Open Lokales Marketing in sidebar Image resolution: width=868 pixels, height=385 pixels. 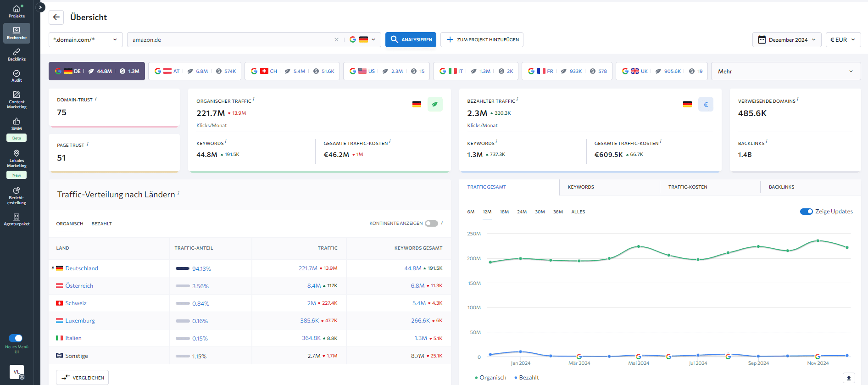point(17,159)
